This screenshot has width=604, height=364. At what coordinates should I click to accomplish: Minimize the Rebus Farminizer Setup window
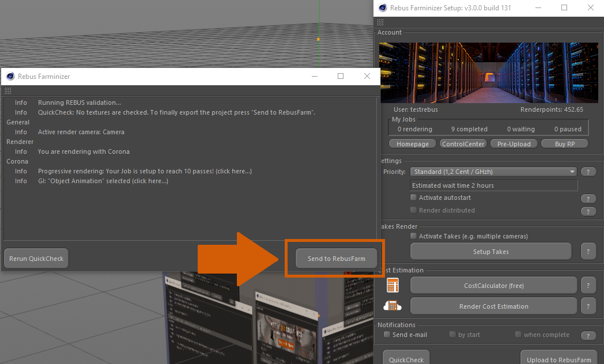[538, 7]
